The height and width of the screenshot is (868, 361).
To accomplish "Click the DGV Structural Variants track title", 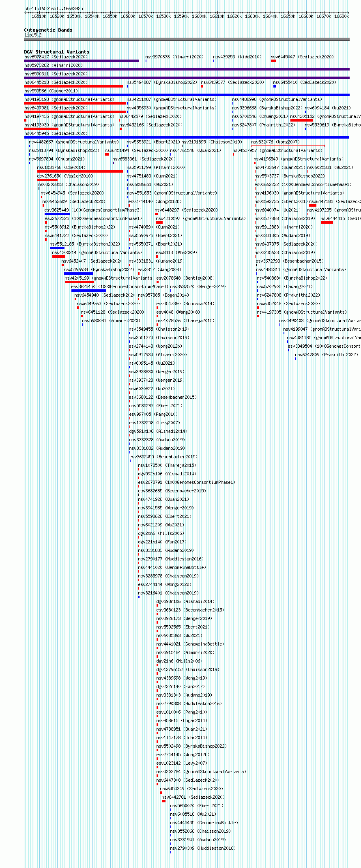I will click(57, 52).
